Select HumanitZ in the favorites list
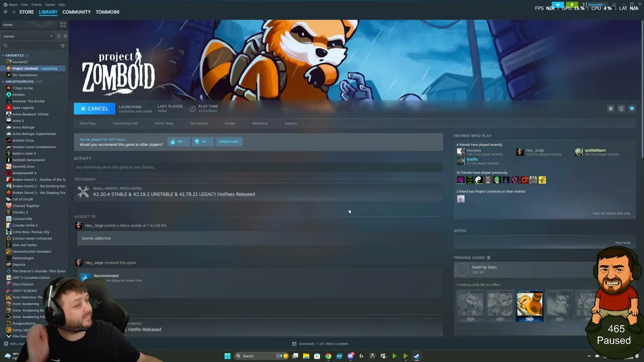Image resolution: width=644 pixels, height=362 pixels. [20, 62]
